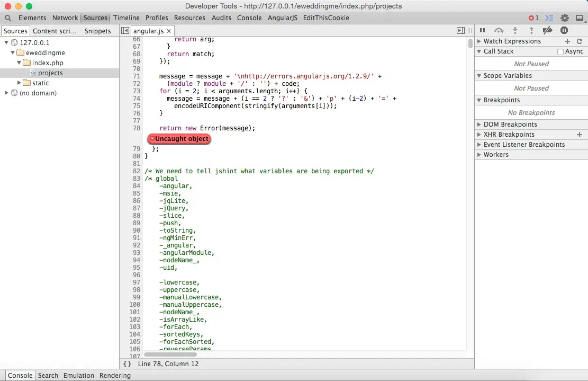588x381 pixels.
Task: Click the horizontal scrollbar in editor
Action: (x=170, y=354)
